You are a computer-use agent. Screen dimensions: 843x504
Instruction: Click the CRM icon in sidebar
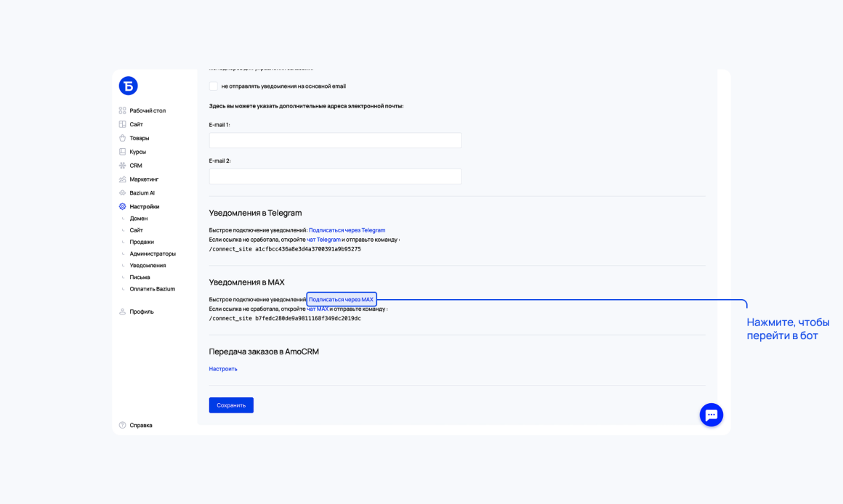pos(123,166)
